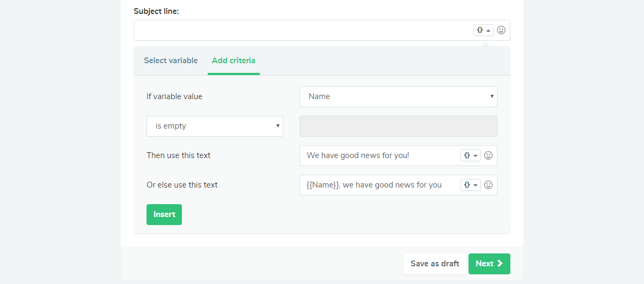Select the 'Add criteria' tab
The width and height of the screenshot is (644, 284).
[x=233, y=61]
